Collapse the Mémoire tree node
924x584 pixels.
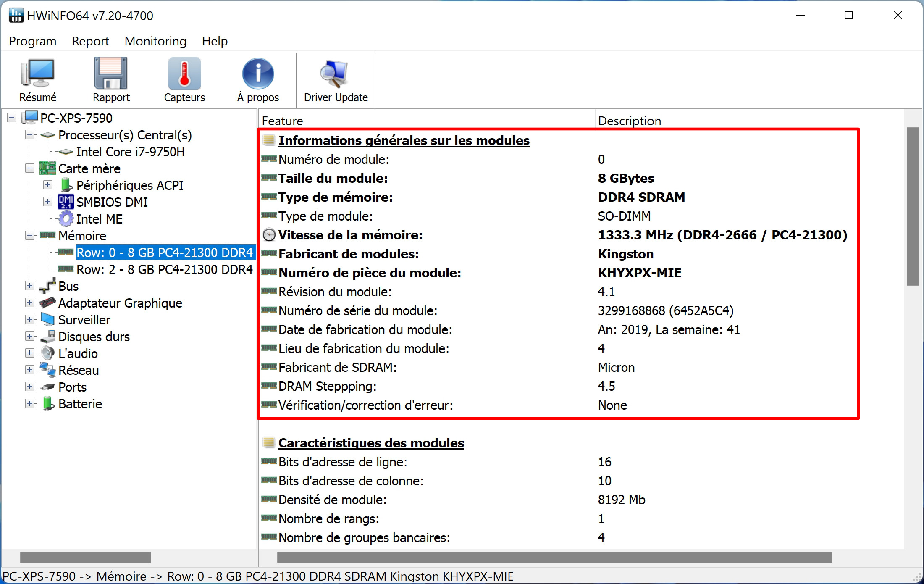click(x=29, y=236)
